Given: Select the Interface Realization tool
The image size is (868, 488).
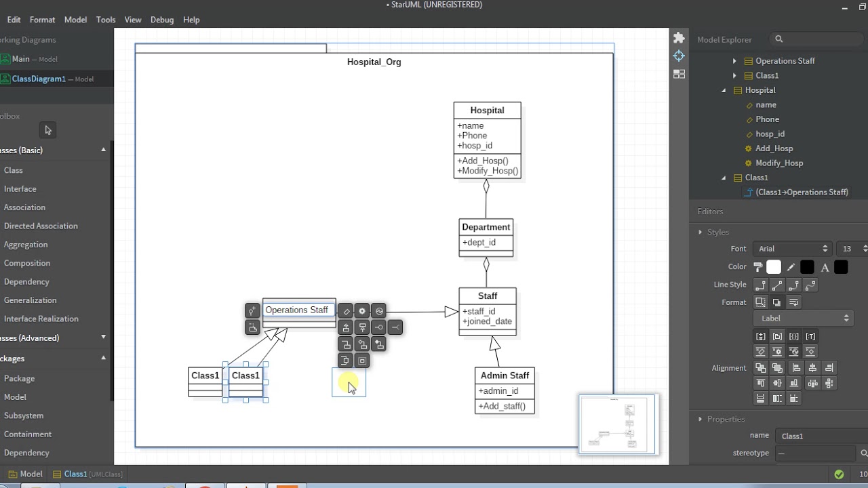Looking at the screenshot, I should [x=41, y=319].
